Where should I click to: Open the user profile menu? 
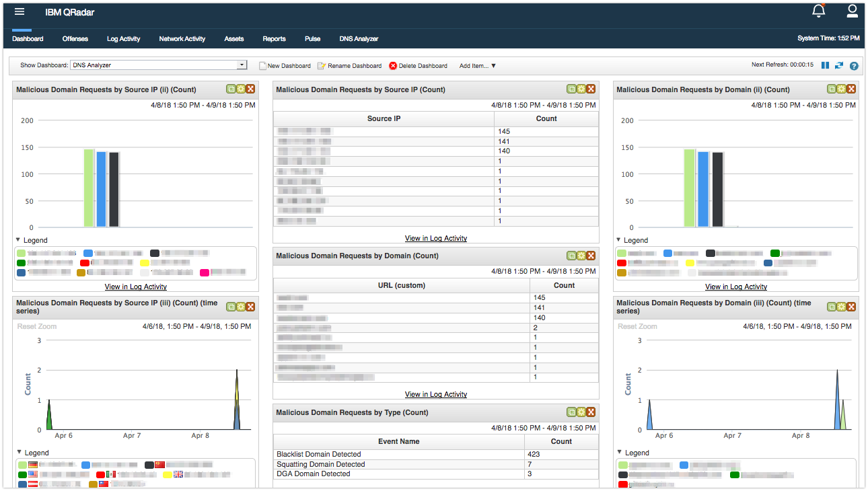coord(852,11)
